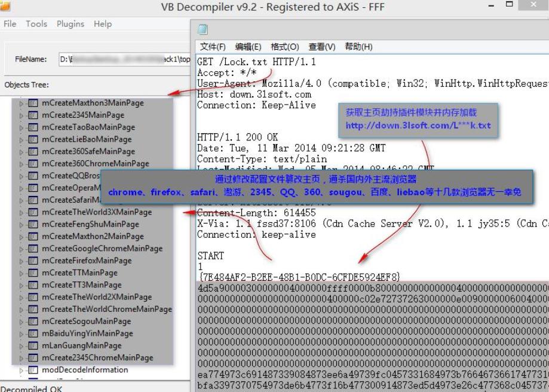
Task: Open Notepad's 帮助(H) menu
Action: tap(358, 47)
